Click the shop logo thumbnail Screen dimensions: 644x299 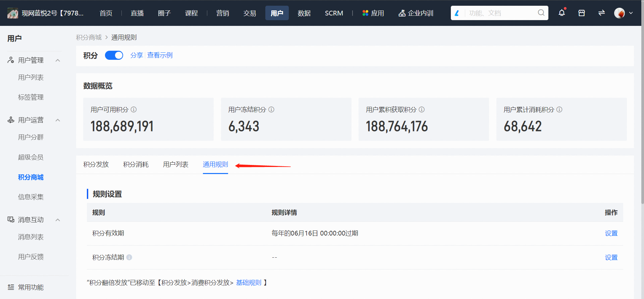(x=13, y=13)
